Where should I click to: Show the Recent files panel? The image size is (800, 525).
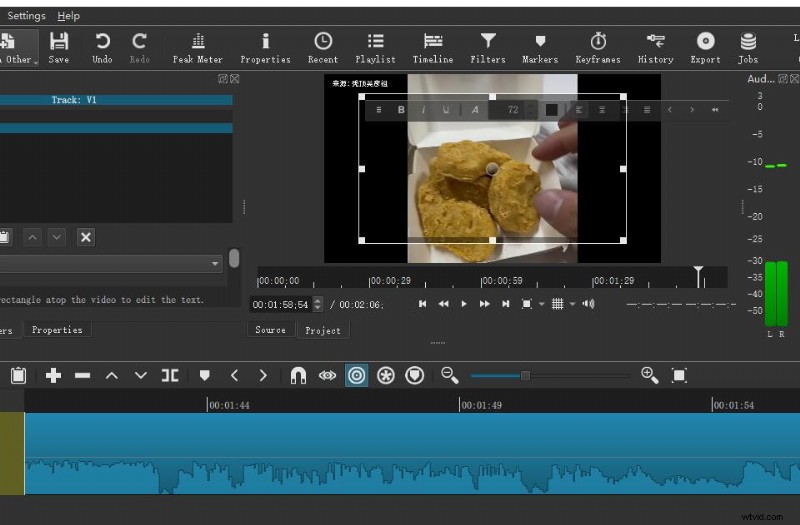[323, 48]
